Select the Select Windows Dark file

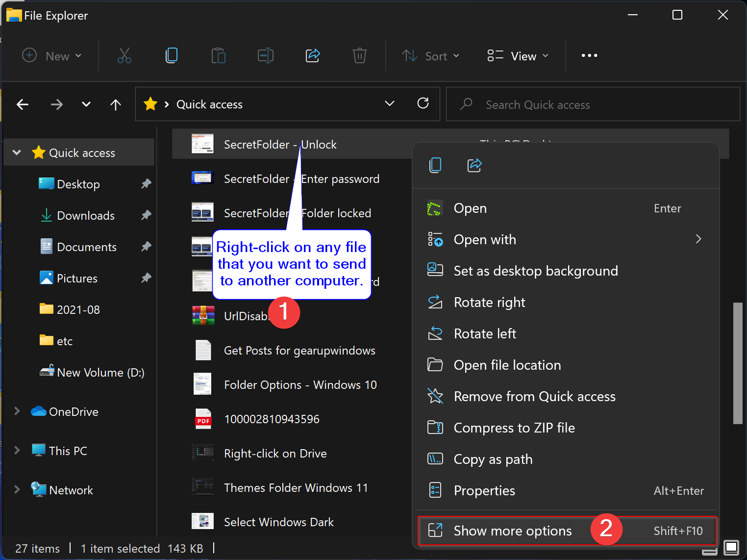(279, 522)
